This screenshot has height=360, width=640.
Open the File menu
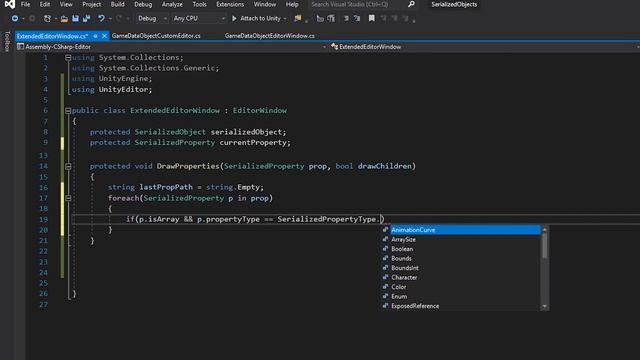click(x=25, y=4)
